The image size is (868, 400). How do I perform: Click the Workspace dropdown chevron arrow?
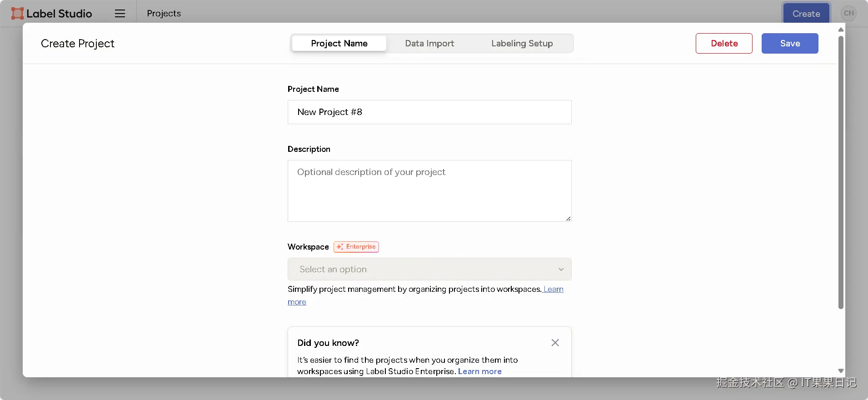click(x=561, y=270)
